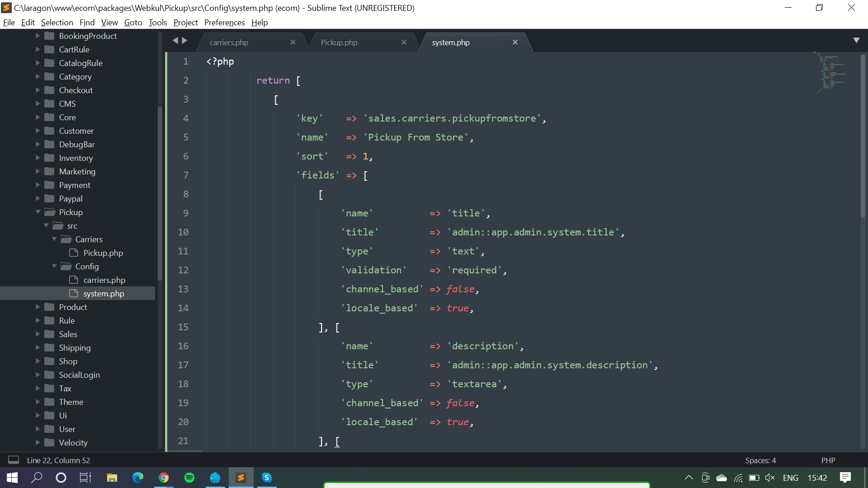
Task: Open the Windows Start menu
Action: 12,478
